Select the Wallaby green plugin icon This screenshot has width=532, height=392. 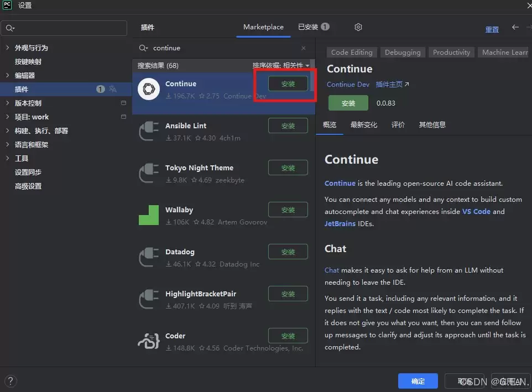(149, 215)
